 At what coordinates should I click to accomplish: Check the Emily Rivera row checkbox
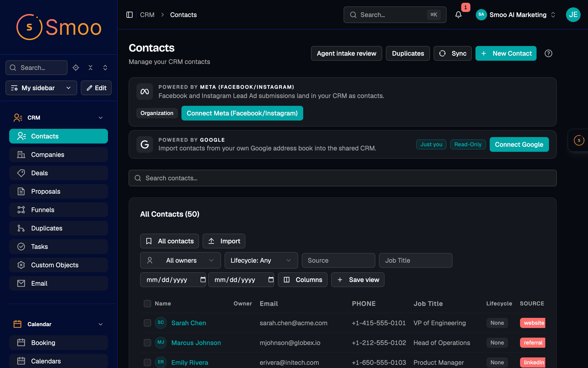(147, 362)
